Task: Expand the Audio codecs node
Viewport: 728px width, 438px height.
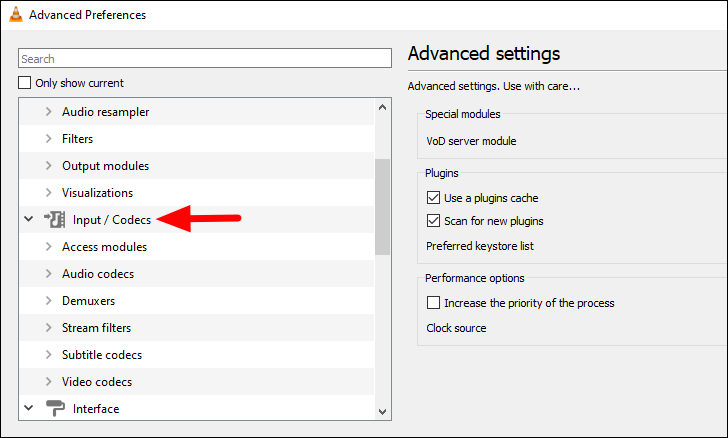Action: [x=49, y=274]
